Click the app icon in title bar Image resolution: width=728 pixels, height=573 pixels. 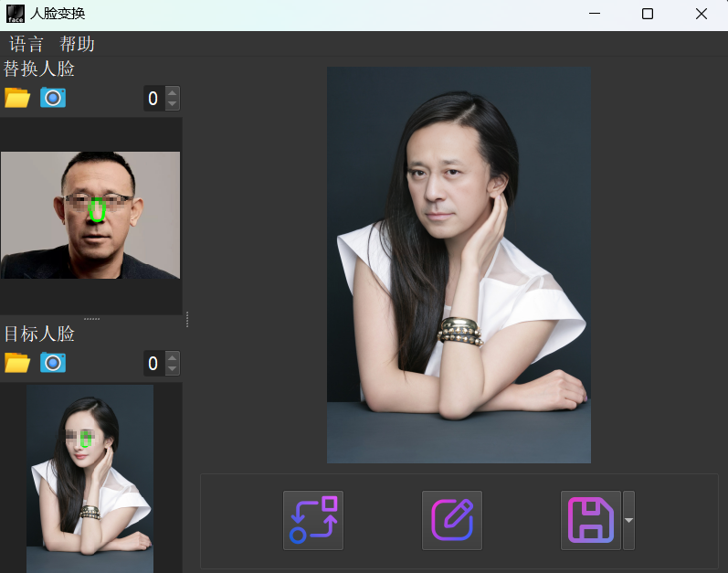[16, 14]
